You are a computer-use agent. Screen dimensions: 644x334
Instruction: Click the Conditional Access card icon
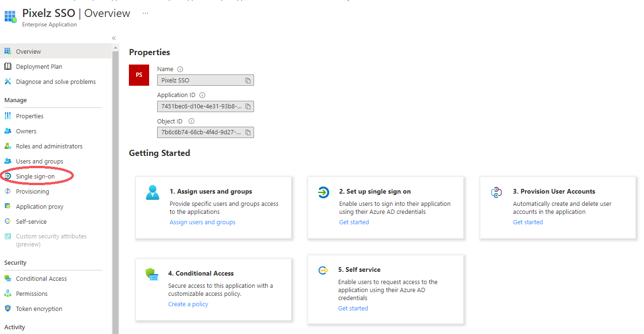tap(151, 274)
